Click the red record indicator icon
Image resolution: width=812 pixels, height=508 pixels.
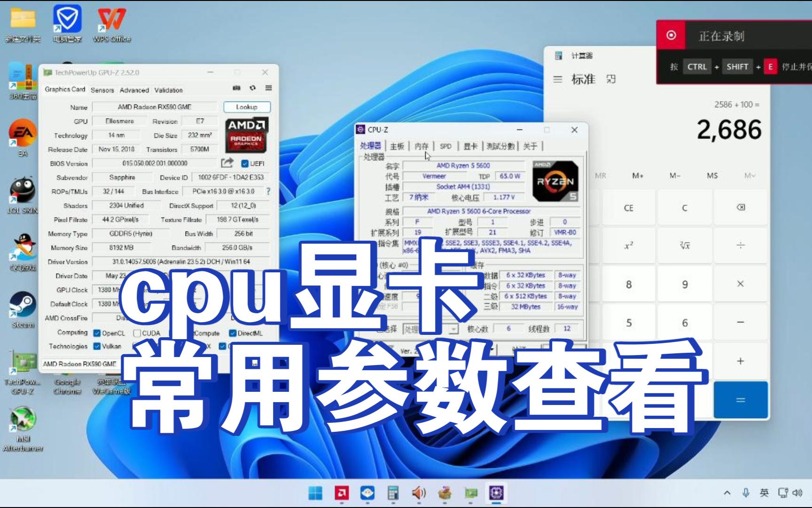coord(671,35)
